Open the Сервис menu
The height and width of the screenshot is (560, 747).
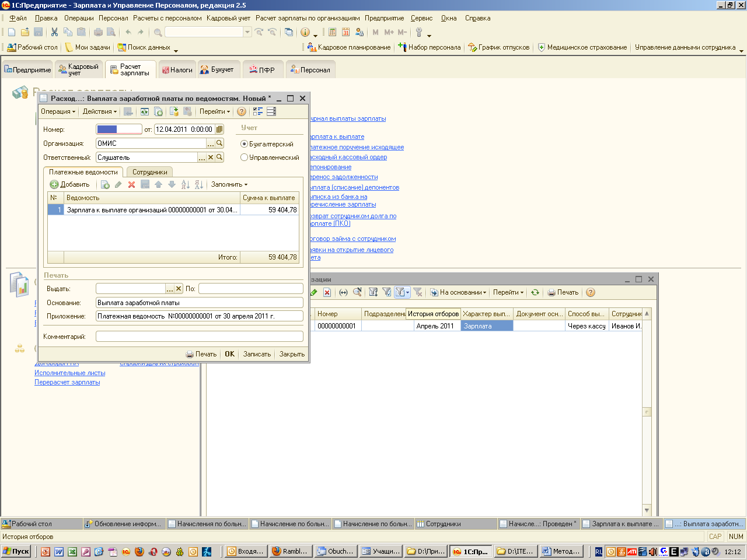tap(421, 18)
